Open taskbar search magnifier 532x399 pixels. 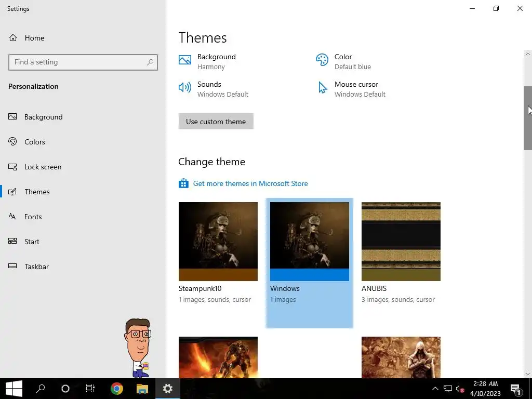click(x=41, y=389)
